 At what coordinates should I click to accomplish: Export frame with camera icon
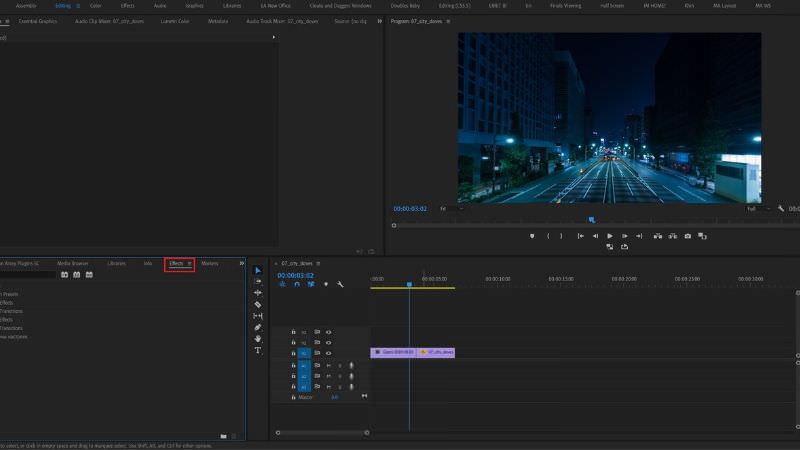pyautogui.click(x=688, y=236)
